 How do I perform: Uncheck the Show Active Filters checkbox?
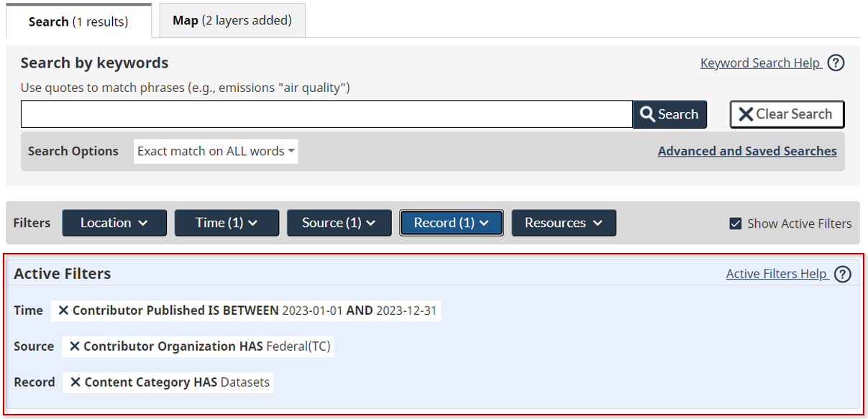tap(735, 224)
